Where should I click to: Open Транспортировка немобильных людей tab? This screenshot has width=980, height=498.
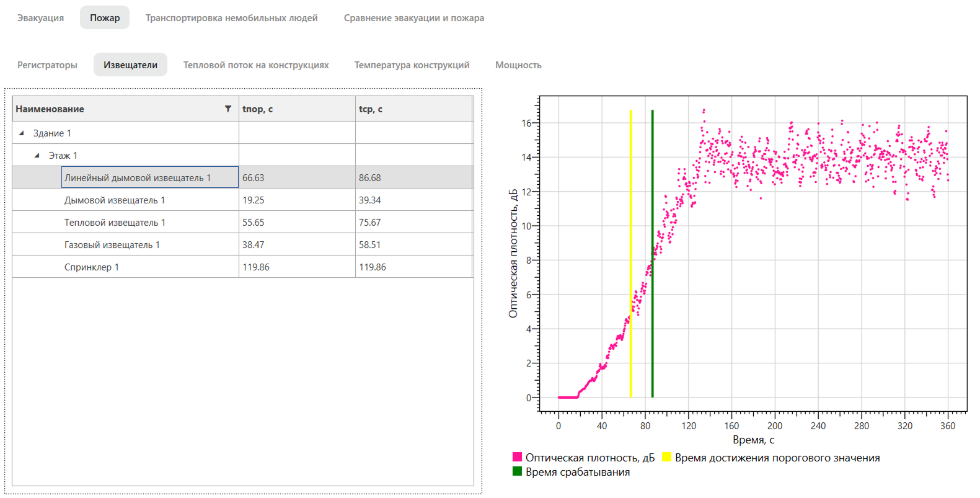231,18
